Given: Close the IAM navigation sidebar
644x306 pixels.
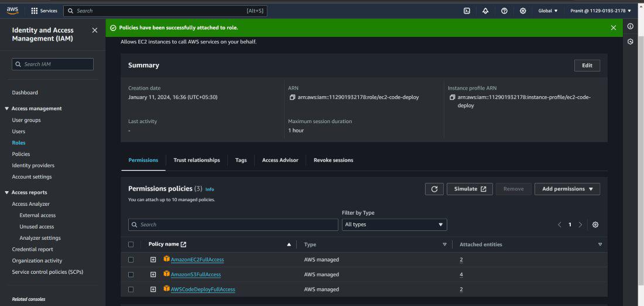Looking at the screenshot, I should click(x=95, y=30).
